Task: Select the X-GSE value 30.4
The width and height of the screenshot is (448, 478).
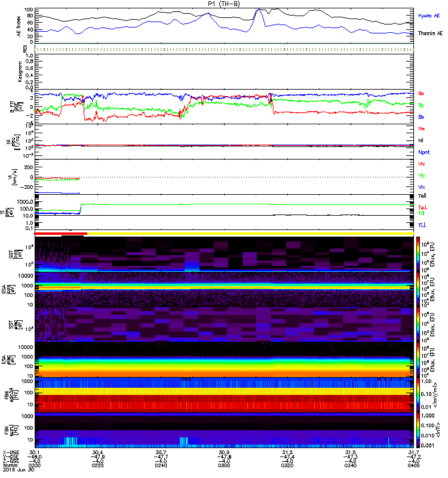Action: pyautogui.click(x=97, y=452)
